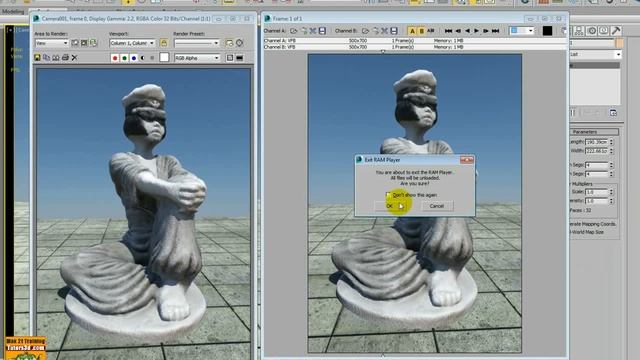This screenshot has width=640, height=360.
Task: Open Viewport dropdown showing Column 1
Action: [x=132, y=43]
